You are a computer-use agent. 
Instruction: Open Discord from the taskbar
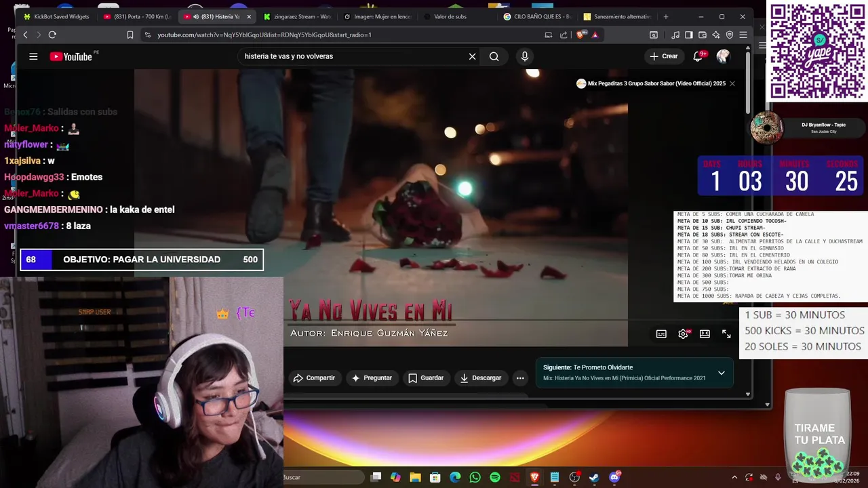pyautogui.click(x=614, y=477)
